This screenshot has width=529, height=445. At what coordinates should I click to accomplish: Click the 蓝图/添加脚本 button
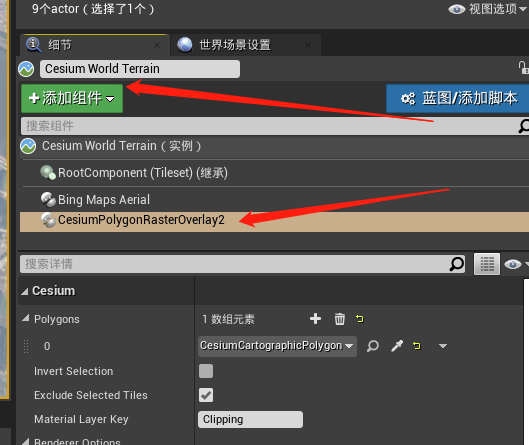pyautogui.click(x=458, y=99)
